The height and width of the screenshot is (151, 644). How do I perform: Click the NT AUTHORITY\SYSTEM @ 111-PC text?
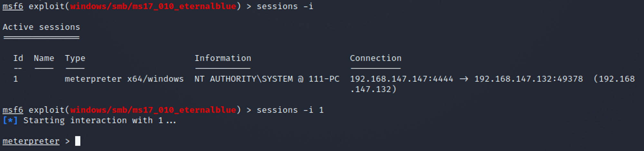(267, 79)
